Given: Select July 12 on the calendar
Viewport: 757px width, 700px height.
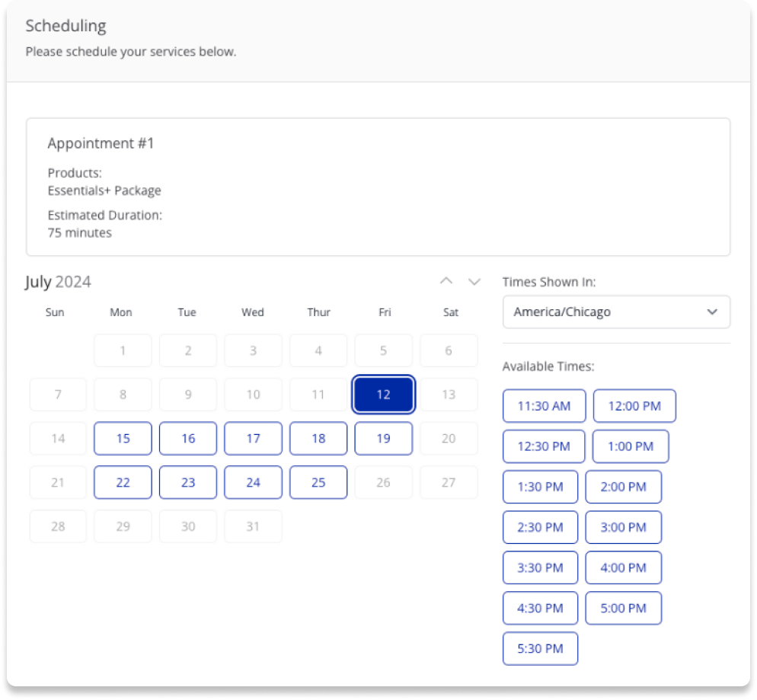Looking at the screenshot, I should pyautogui.click(x=383, y=395).
